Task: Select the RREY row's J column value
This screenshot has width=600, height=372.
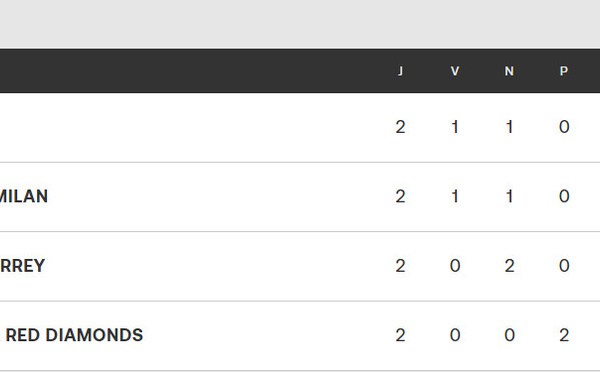Action: point(400,266)
